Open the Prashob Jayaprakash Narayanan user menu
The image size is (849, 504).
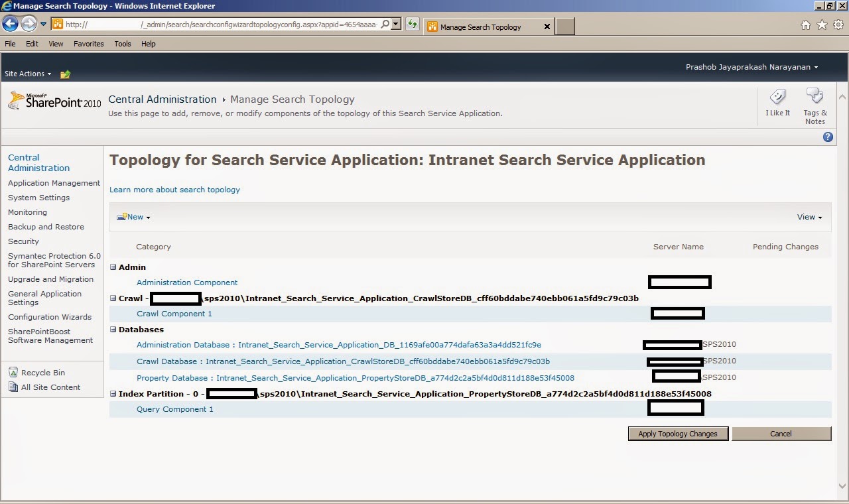[x=751, y=67]
